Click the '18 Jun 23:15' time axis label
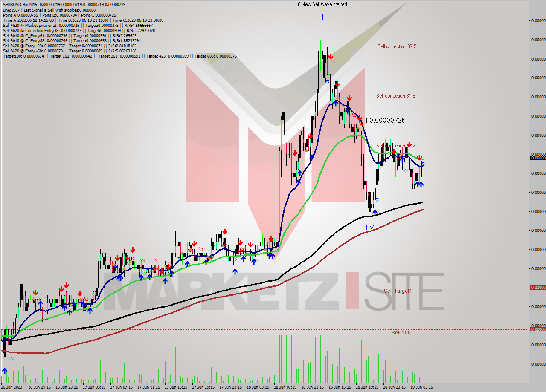546x392 pixels. click(x=394, y=387)
